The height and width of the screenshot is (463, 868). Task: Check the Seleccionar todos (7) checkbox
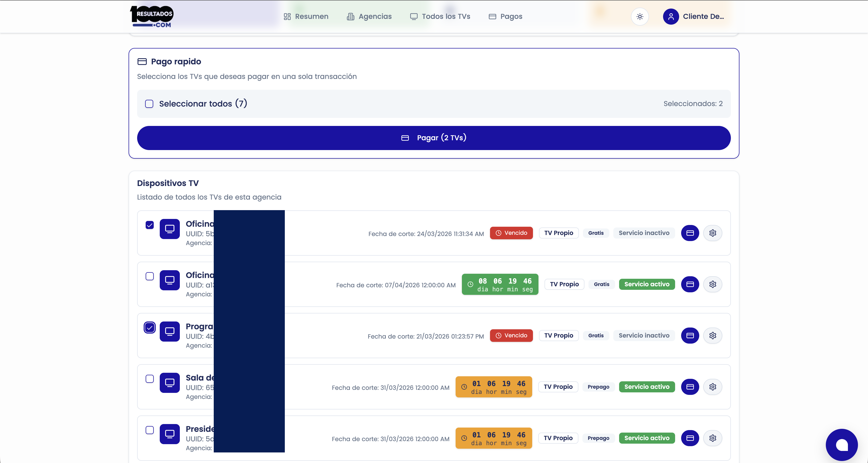pyautogui.click(x=149, y=104)
